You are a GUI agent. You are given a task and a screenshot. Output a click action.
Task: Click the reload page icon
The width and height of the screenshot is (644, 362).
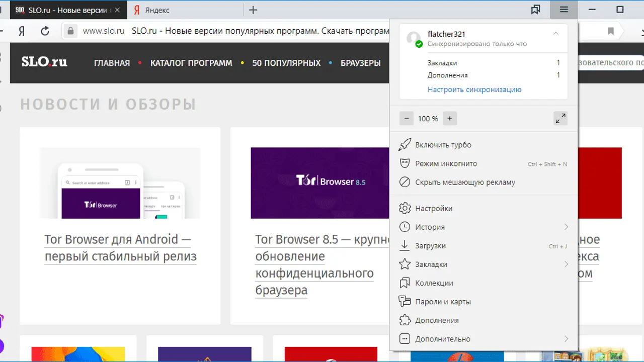point(45,31)
